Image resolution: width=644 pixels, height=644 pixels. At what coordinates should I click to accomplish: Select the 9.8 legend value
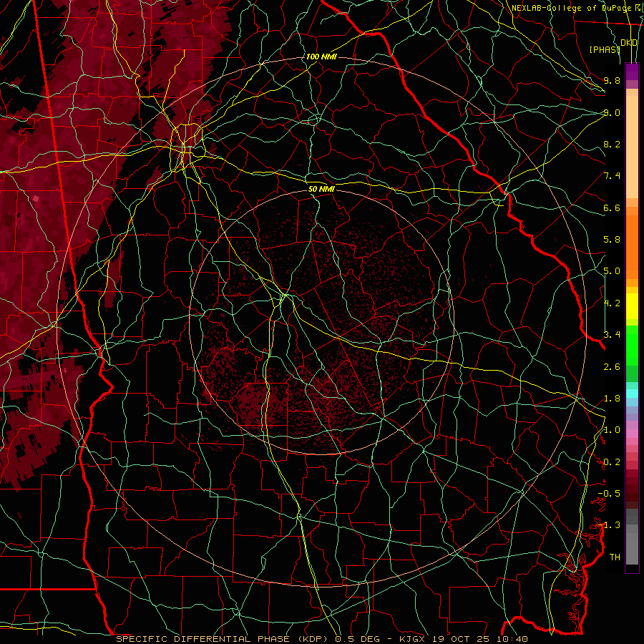point(612,80)
